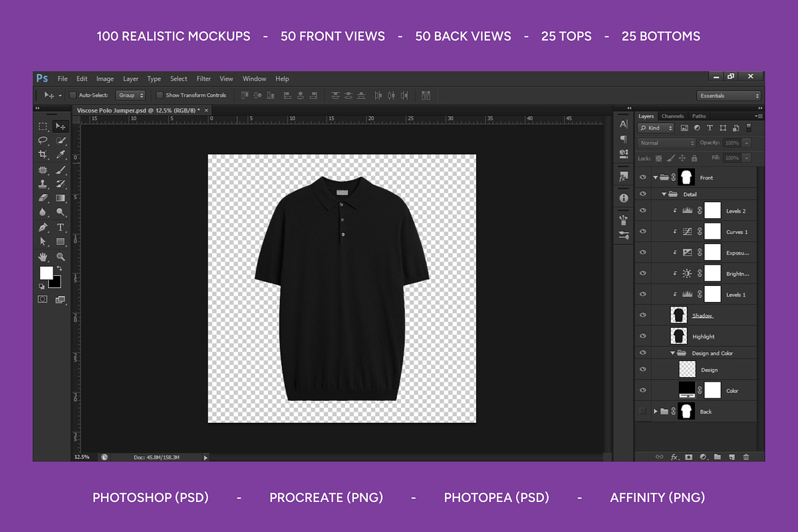Select the Crop tool

(43, 154)
